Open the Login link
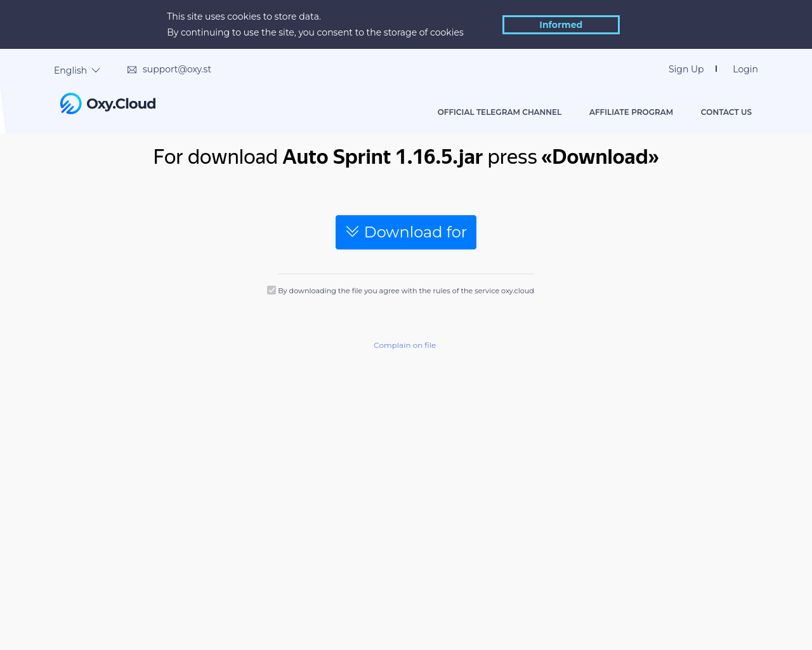This screenshot has width=812, height=650. click(745, 69)
